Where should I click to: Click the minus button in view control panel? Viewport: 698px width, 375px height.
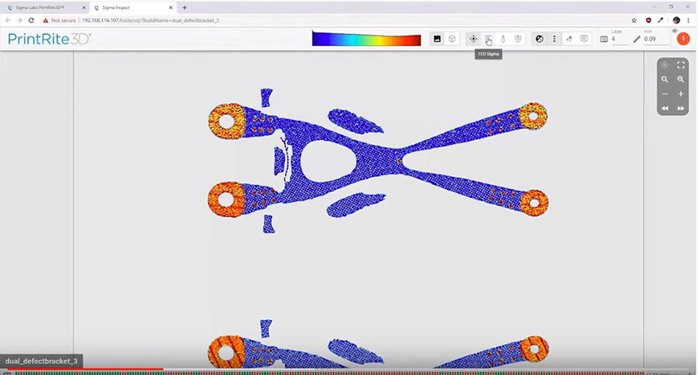point(665,94)
